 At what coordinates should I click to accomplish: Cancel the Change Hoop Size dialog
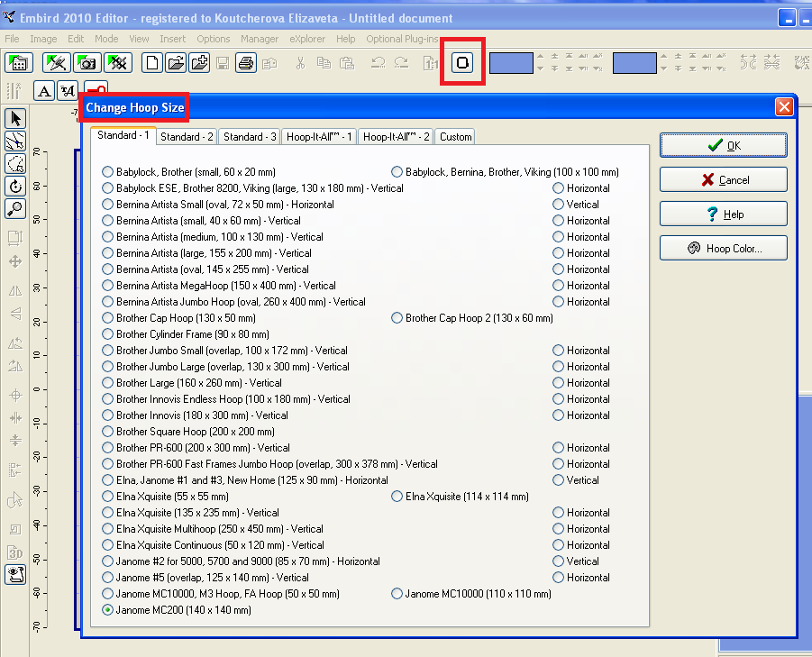(x=724, y=179)
